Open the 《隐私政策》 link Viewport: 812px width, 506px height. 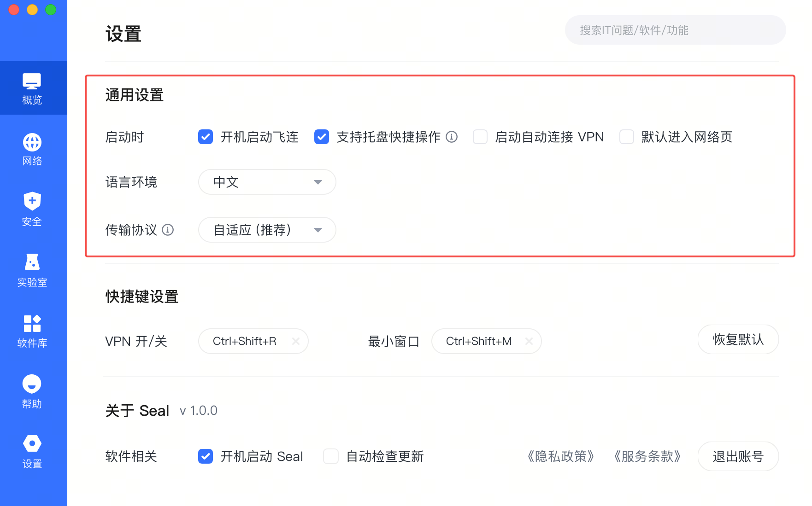tap(560, 456)
